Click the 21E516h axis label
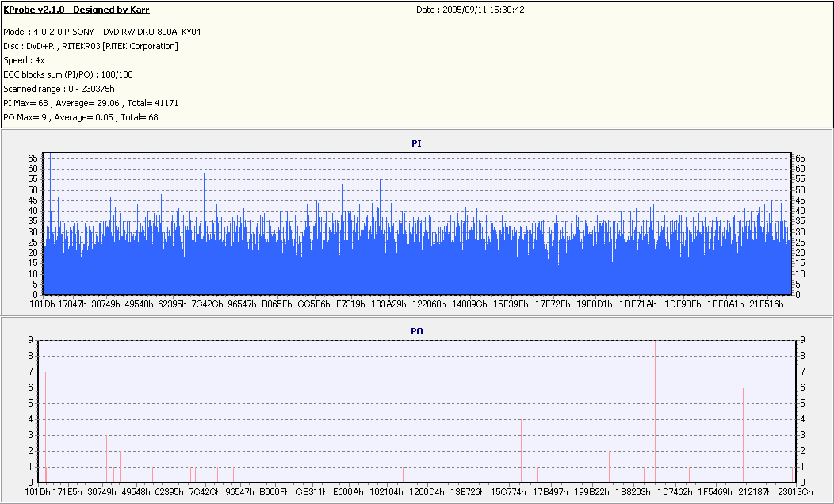 pyautogui.click(x=767, y=304)
